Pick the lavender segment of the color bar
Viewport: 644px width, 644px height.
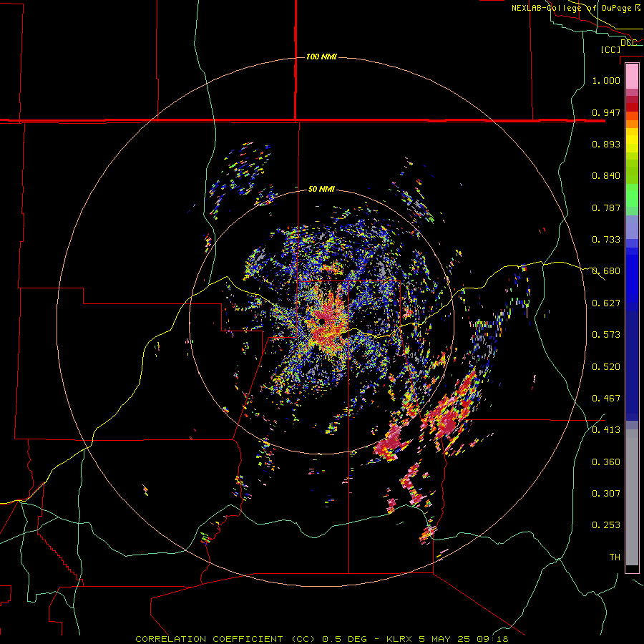point(632,227)
